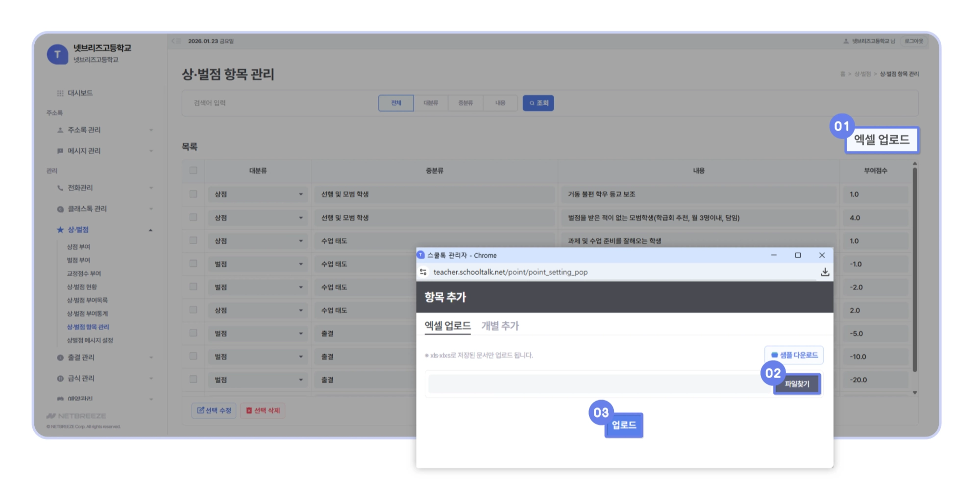Open the 대분류 dropdown in the first row
The width and height of the screenshot is (980, 499).
point(258,194)
